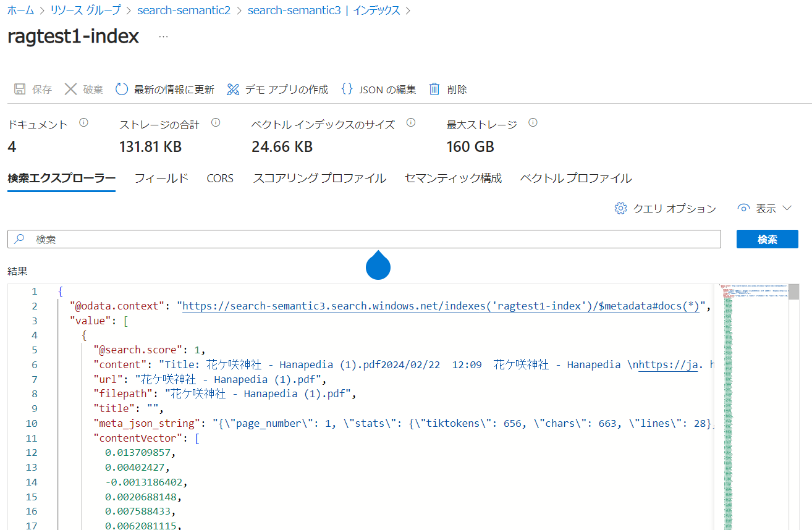Go to ホーム breadcrumb link
This screenshot has height=530, width=812.
(x=20, y=11)
